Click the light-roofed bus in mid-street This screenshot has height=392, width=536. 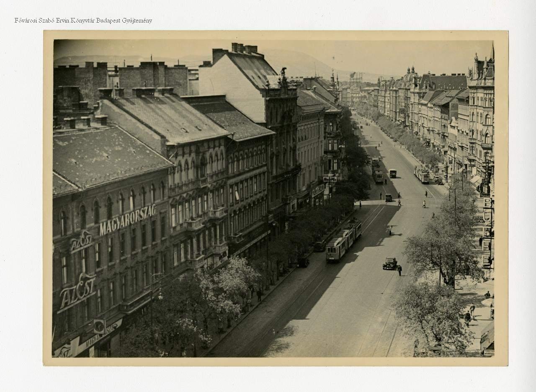point(392,173)
